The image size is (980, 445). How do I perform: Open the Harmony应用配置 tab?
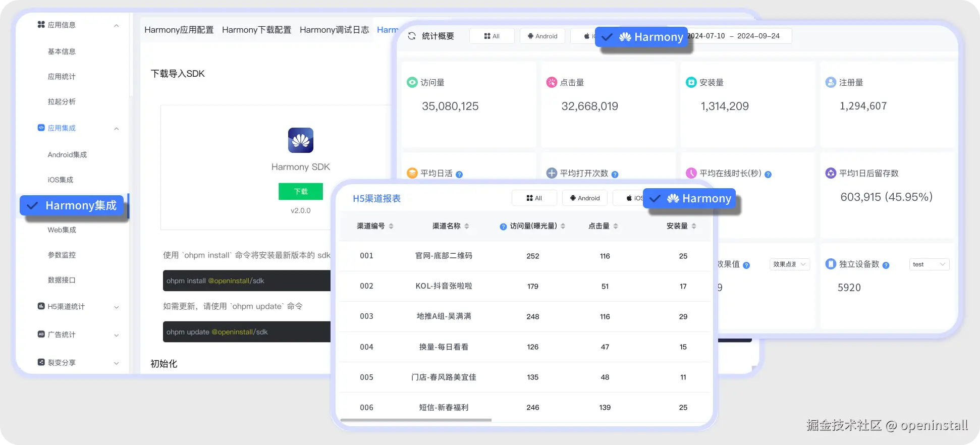179,30
